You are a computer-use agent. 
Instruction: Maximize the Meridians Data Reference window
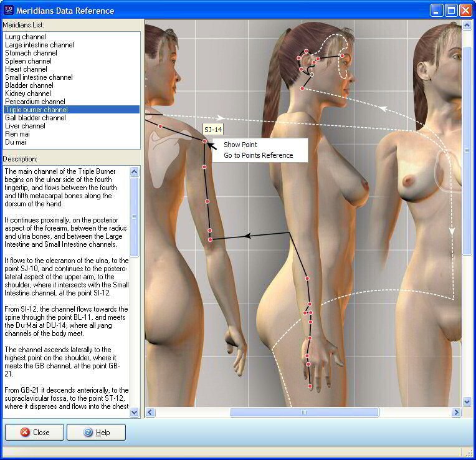click(451, 10)
